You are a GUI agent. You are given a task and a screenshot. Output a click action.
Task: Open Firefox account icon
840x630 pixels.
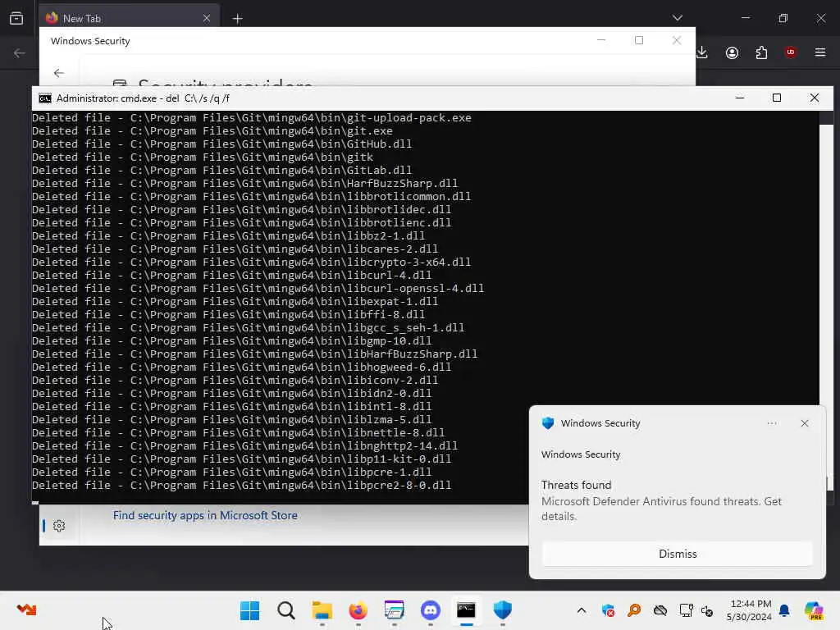coord(732,52)
